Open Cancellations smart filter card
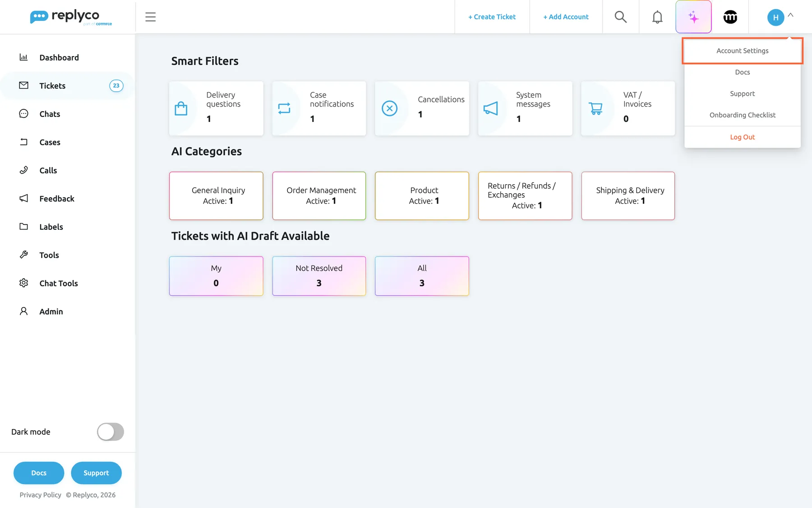812x508 pixels. coord(422,108)
